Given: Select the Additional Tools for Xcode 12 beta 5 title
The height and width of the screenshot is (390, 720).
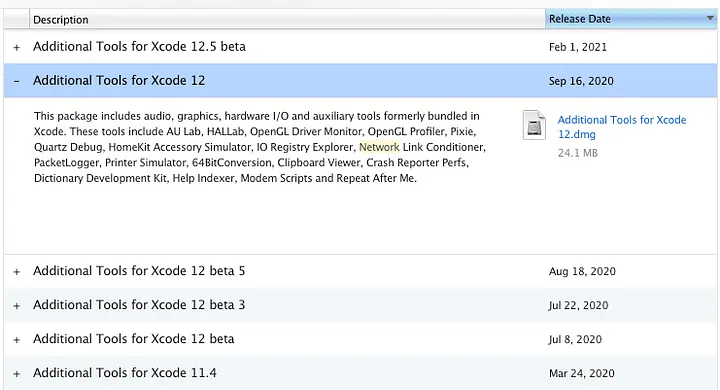Looking at the screenshot, I should [139, 271].
